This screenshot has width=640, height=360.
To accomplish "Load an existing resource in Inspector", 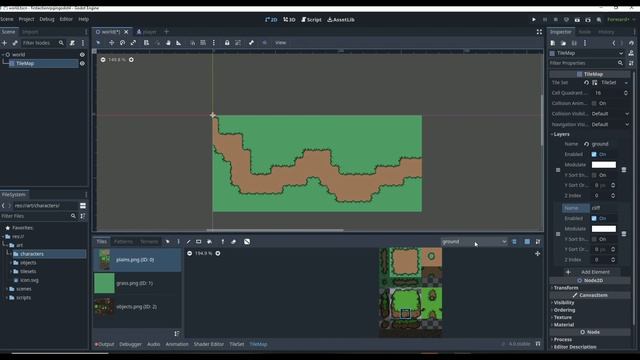I will [563, 43].
